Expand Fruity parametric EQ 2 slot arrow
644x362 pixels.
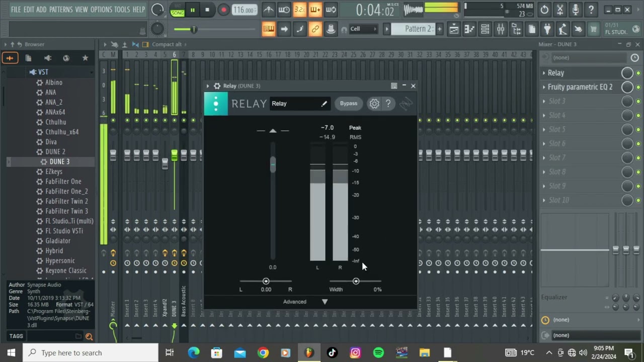click(544, 87)
